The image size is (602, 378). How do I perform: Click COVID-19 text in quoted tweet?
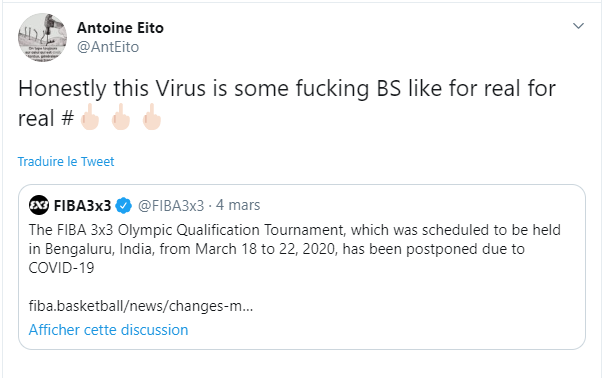[61, 268]
